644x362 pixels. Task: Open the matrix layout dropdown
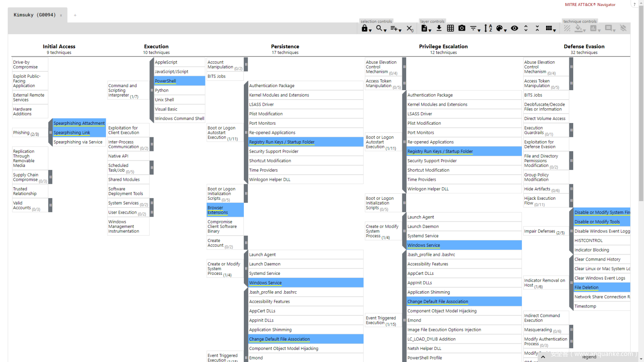[x=550, y=28]
